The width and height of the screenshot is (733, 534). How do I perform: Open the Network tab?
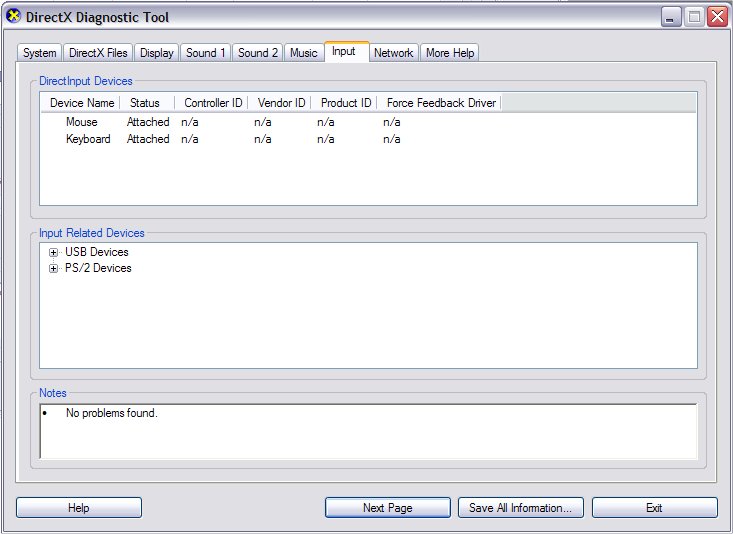point(394,53)
